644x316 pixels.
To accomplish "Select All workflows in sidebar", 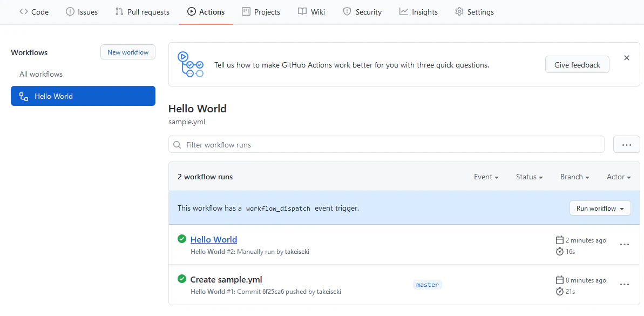I will [41, 75].
